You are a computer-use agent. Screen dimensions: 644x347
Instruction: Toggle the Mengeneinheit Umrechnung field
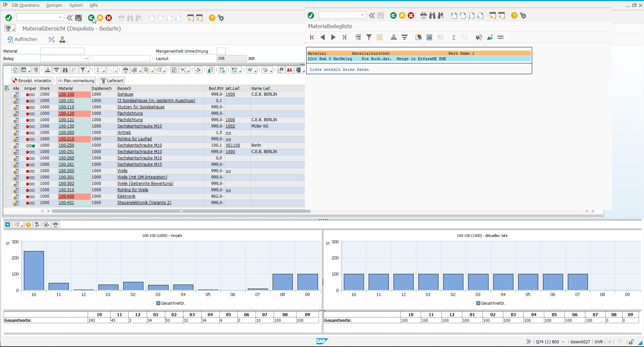[x=221, y=51]
